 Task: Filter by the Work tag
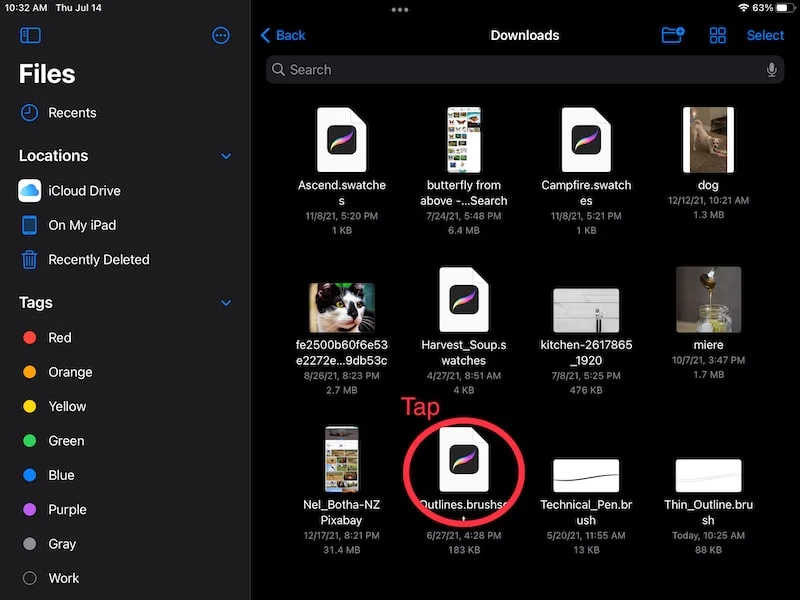tap(51, 578)
